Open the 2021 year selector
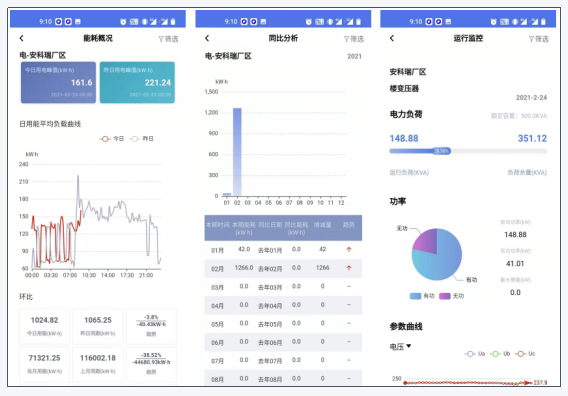 (354, 56)
